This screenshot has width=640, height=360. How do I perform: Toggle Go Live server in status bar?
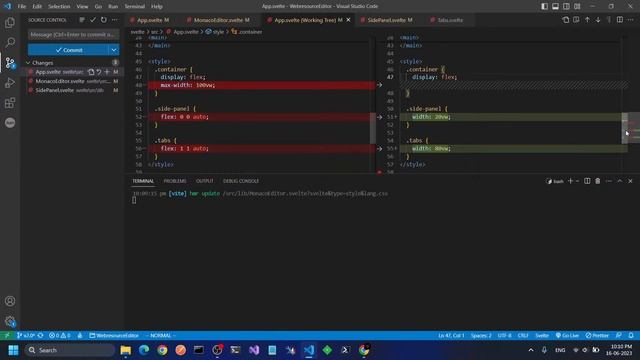coord(567,336)
